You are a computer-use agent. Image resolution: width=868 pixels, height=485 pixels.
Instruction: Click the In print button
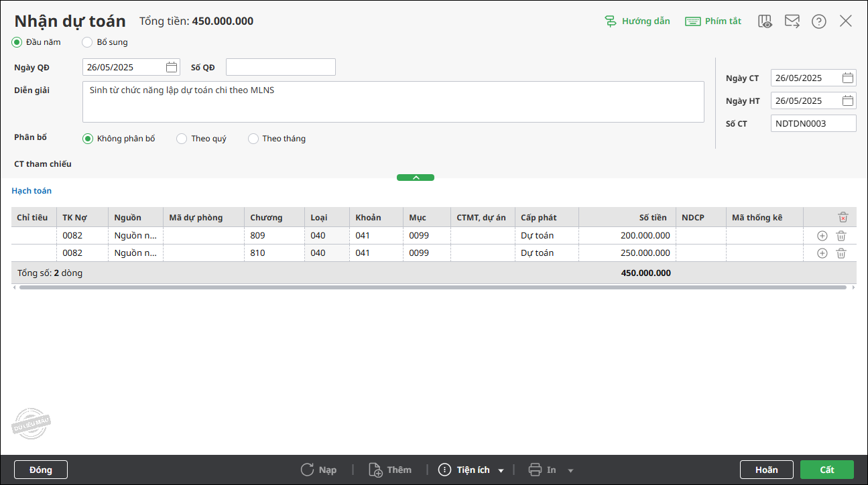pyautogui.click(x=543, y=470)
